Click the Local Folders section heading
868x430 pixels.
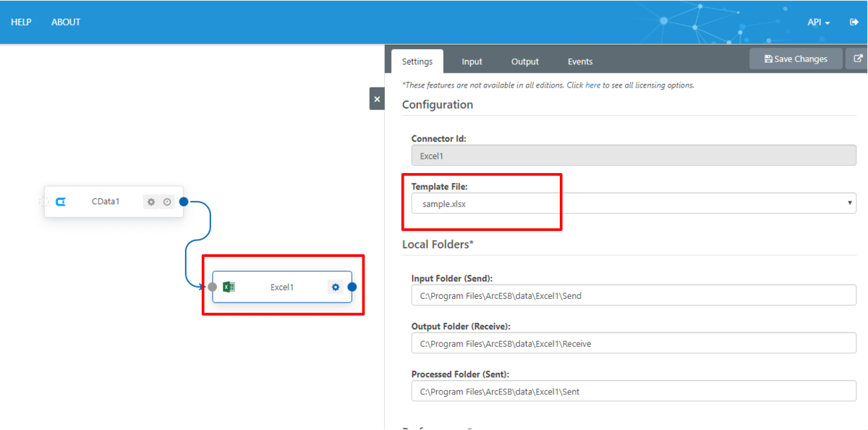(438, 244)
